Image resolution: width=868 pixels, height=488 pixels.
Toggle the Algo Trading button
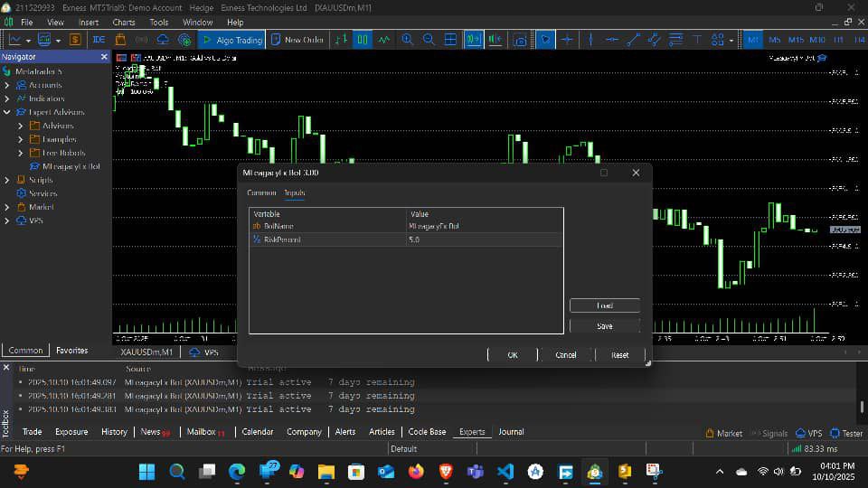tap(231, 40)
